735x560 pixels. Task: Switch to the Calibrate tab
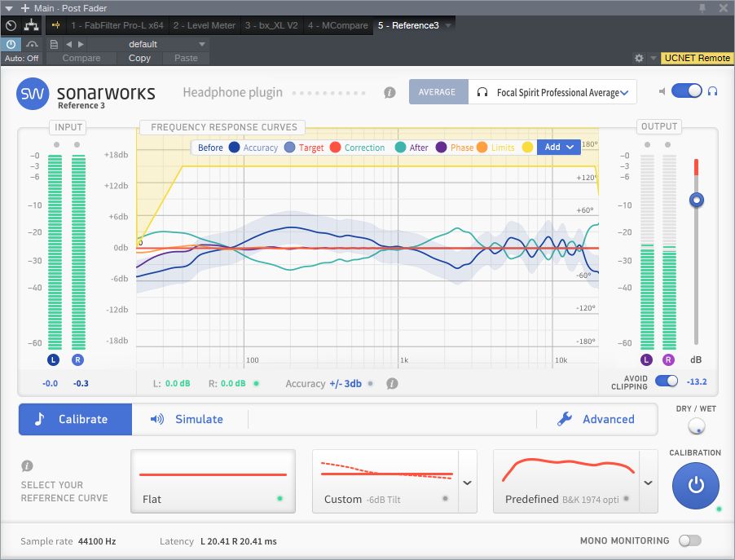tap(76, 419)
